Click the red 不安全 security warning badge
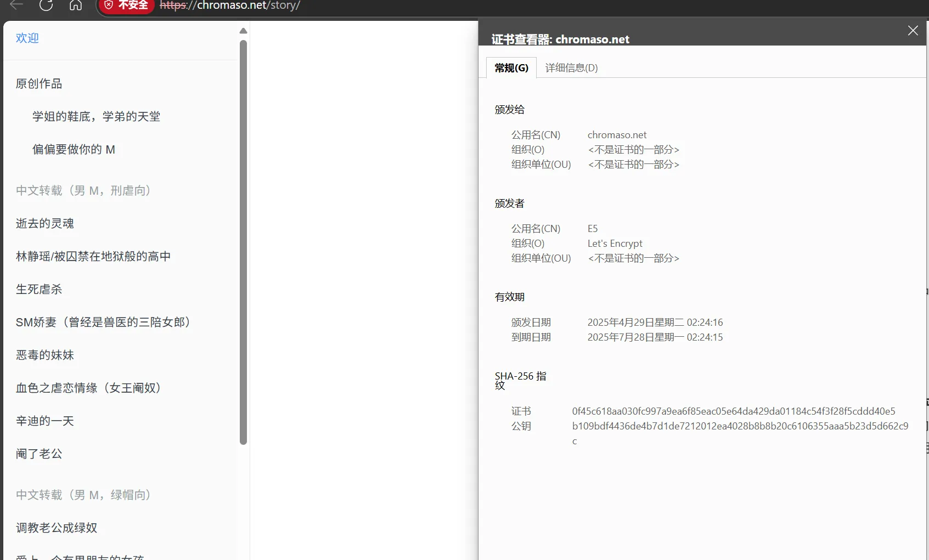 click(x=127, y=5)
